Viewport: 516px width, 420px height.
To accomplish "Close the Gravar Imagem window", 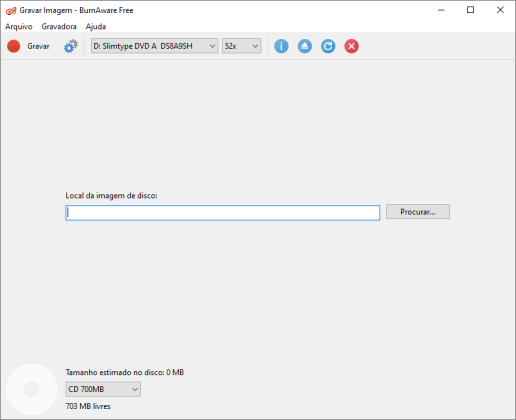I will tap(500, 10).
